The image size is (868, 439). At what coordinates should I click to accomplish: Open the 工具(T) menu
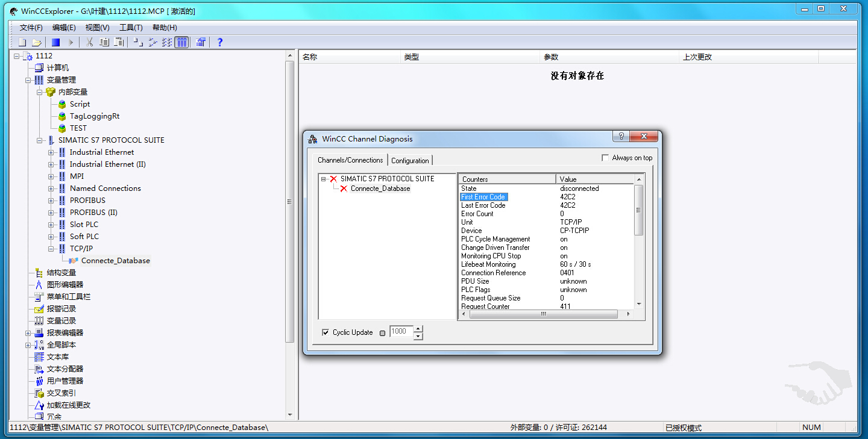131,28
